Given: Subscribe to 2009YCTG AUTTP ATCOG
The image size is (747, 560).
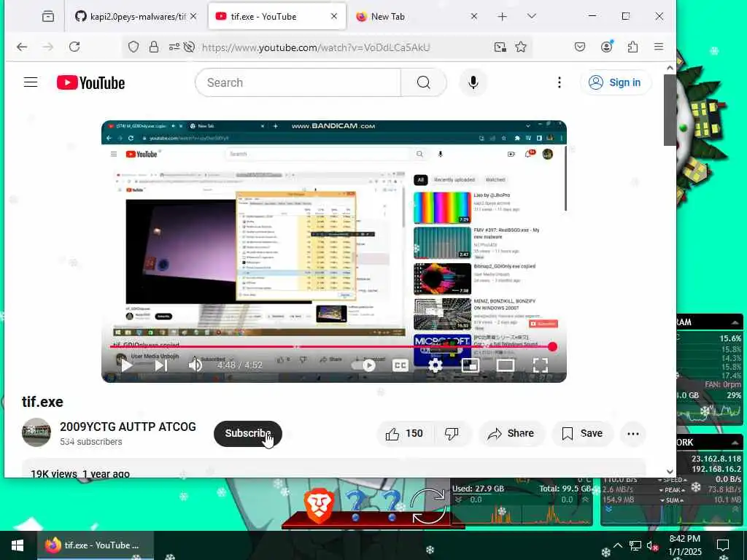Looking at the screenshot, I should click(248, 434).
